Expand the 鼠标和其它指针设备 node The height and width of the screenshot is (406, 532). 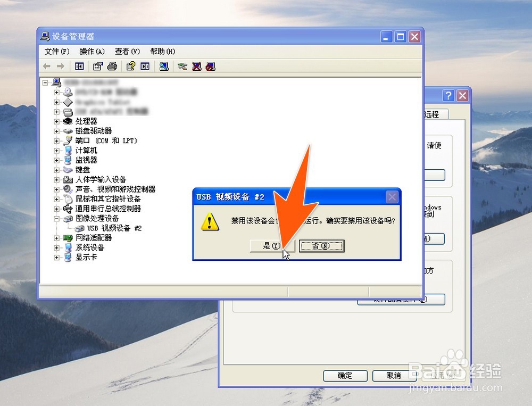pos(57,199)
